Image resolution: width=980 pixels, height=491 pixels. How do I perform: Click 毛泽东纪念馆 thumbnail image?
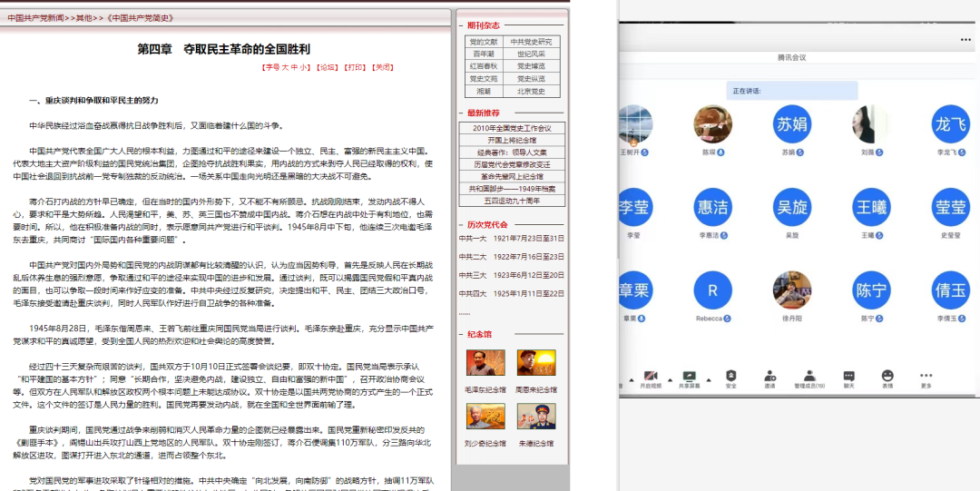coord(485,363)
